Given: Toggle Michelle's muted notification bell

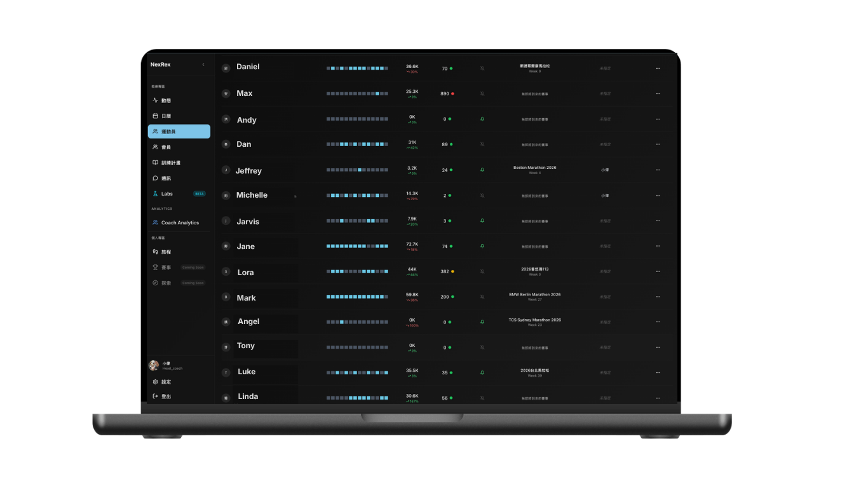Looking at the screenshot, I should (482, 195).
